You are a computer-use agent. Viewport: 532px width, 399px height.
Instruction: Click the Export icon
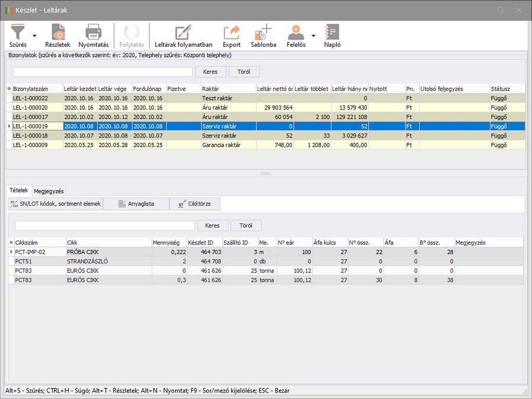(x=232, y=35)
